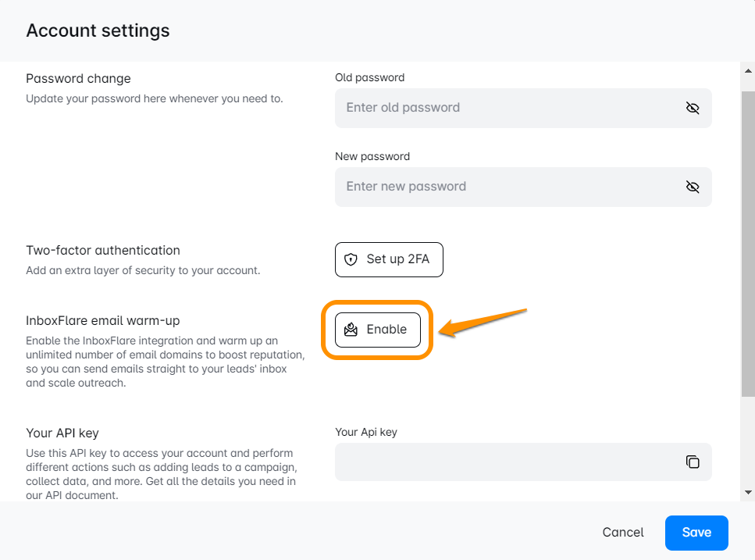Click the New password field label

tap(372, 156)
